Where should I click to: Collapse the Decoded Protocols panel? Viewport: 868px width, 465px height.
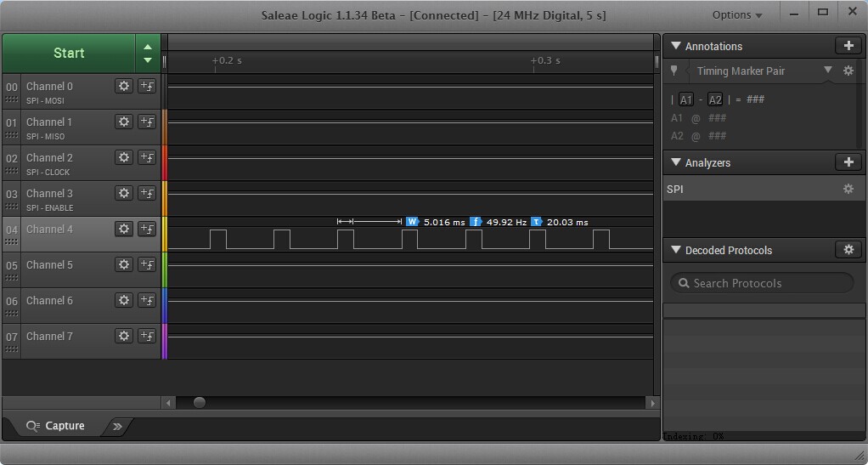[676, 249]
